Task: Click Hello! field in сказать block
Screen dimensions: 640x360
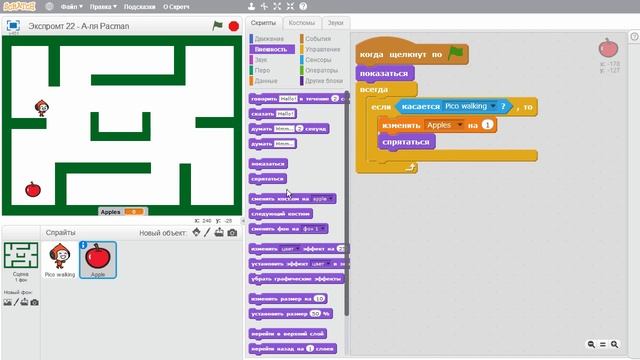Action: (x=285, y=113)
